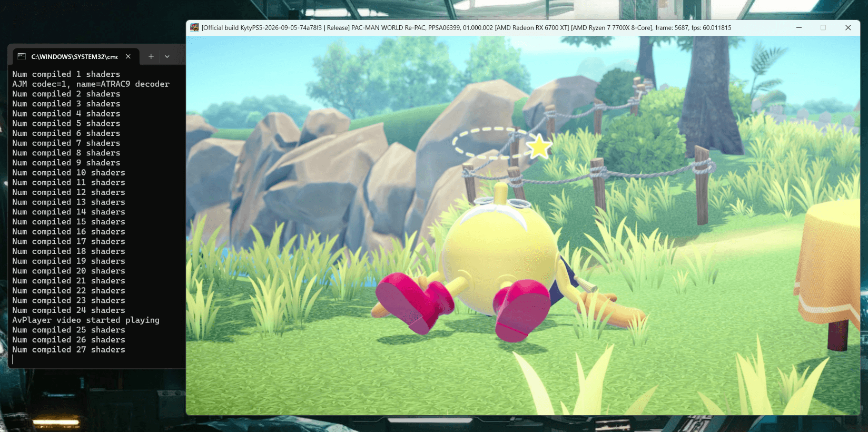Screen dimensions: 868x432
Task: Click "[AMD Radeon RX 6700 XT]" in the title bar
Action: tap(532, 28)
